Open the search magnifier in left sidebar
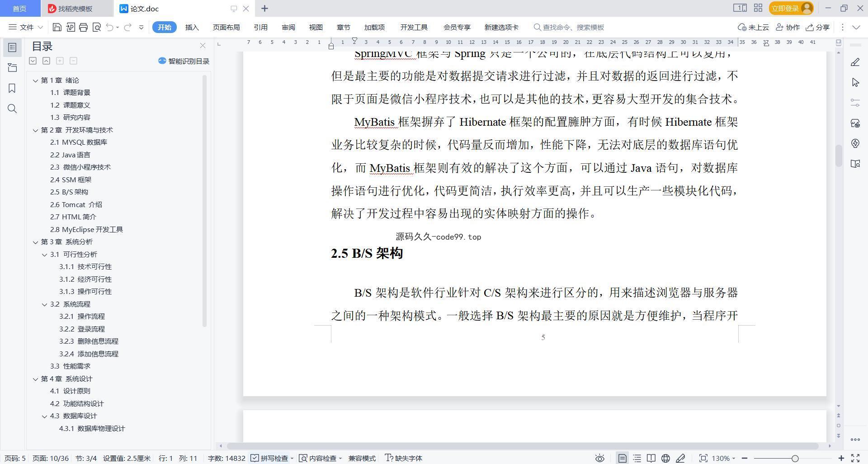The height and width of the screenshot is (464, 868). coord(12,109)
